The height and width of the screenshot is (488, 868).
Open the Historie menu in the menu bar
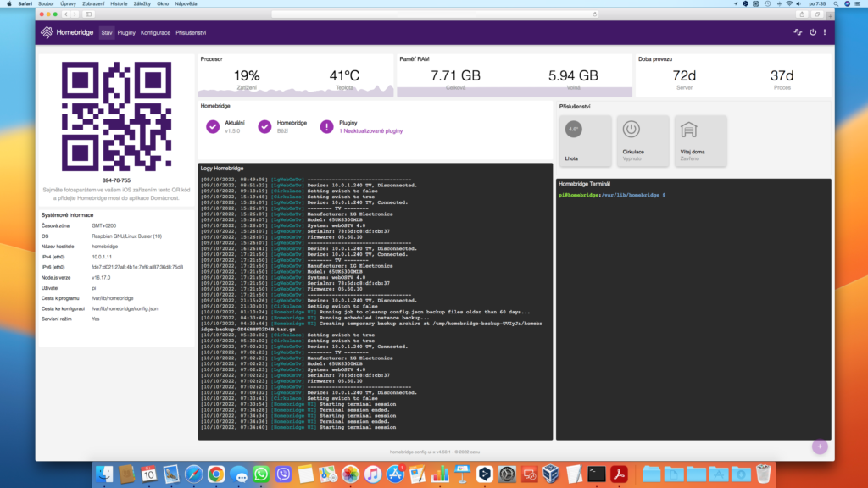pos(119,4)
